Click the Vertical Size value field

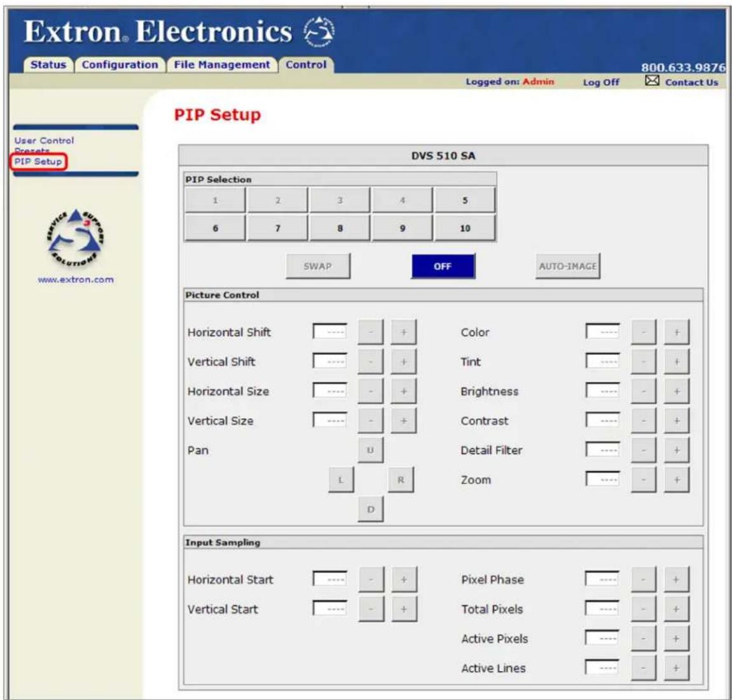coord(329,420)
